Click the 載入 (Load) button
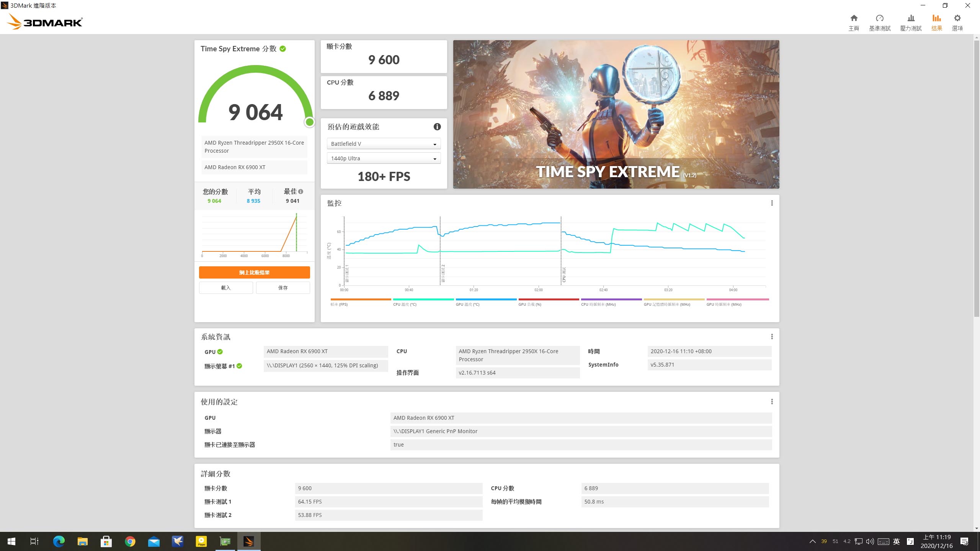The height and width of the screenshot is (551, 980). click(x=226, y=288)
